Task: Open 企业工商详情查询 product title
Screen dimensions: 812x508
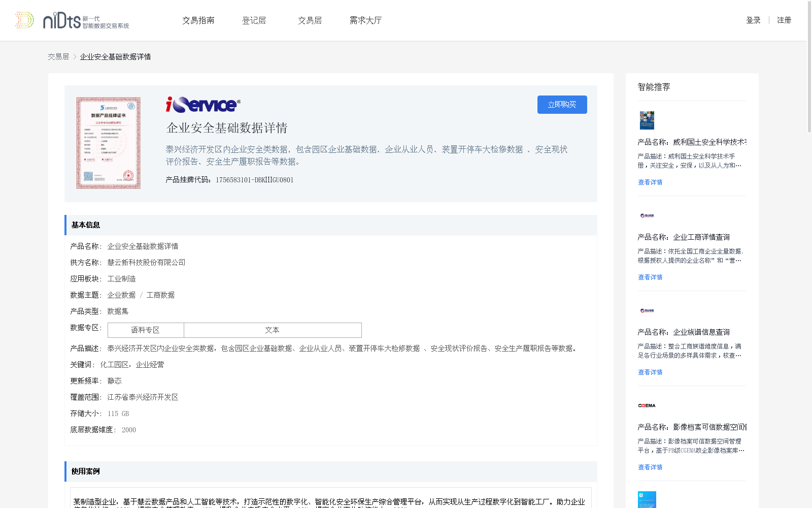Action: click(x=684, y=237)
